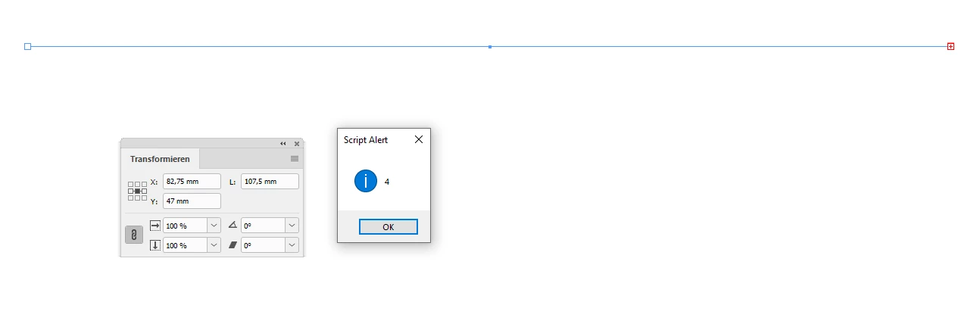This screenshot has width=980, height=327.
Task: Toggle the constrain proportions chain-link button
Action: coord(133,235)
